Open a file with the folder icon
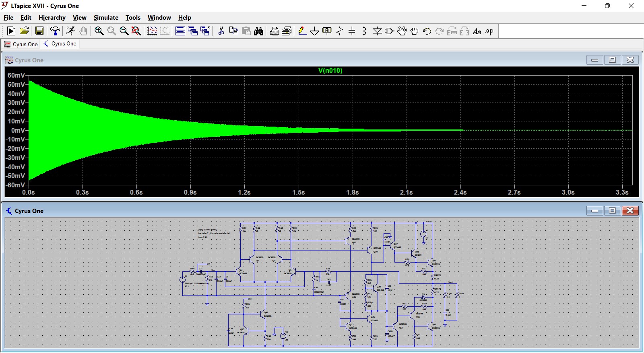Viewport: 644px width, 353px height. click(x=24, y=31)
